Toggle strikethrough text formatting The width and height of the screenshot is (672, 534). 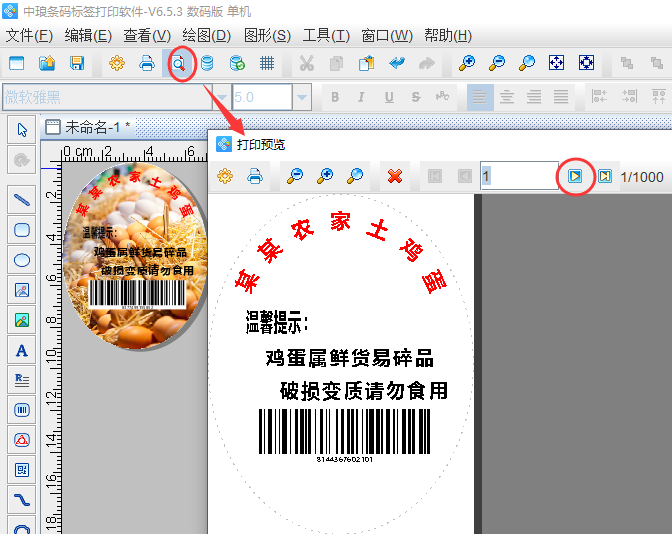[416, 97]
